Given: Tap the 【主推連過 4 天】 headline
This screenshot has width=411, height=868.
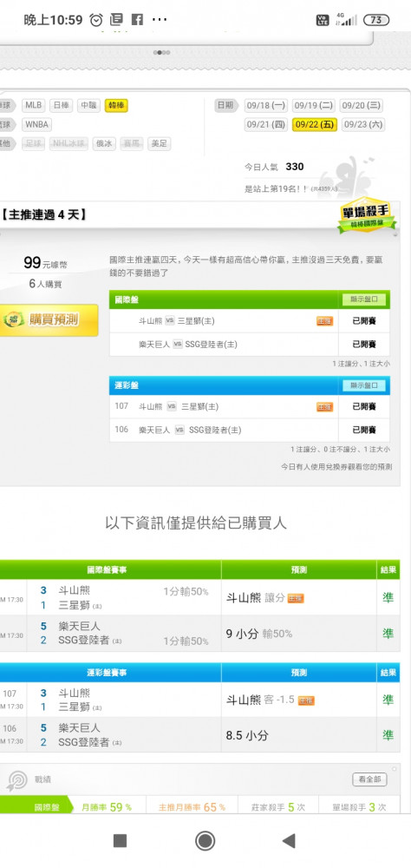Looking at the screenshot, I should tap(43, 214).
